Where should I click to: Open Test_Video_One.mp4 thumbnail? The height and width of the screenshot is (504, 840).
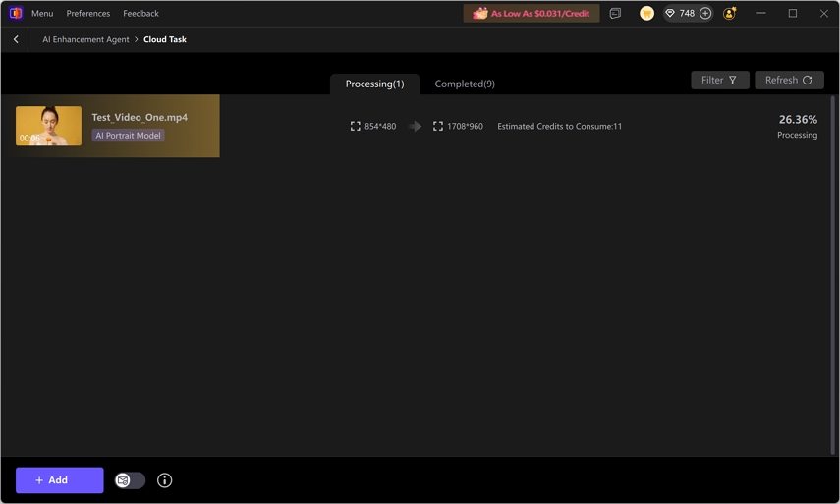(x=49, y=126)
